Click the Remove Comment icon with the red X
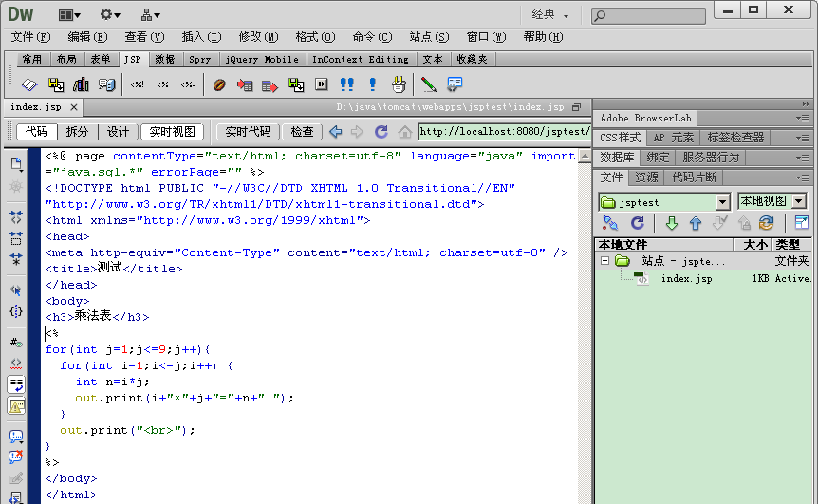Viewport: 818px width, 504px height. tap(16, 457)
